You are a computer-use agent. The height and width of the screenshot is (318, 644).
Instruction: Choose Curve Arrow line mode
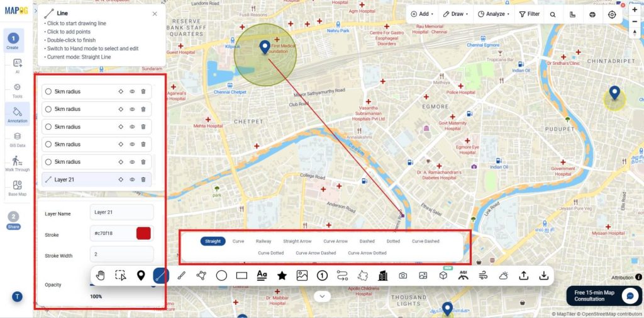click(x=336, y=241)
